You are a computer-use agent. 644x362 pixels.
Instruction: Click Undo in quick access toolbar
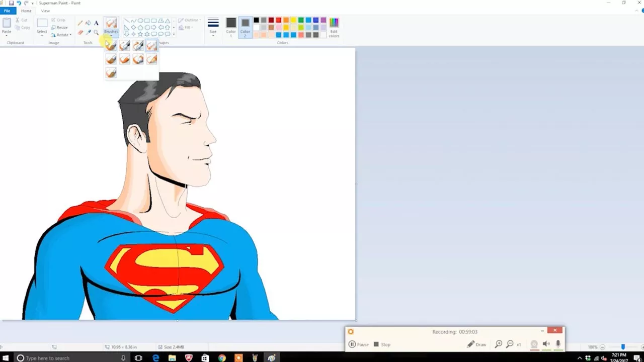pos(19,3)
